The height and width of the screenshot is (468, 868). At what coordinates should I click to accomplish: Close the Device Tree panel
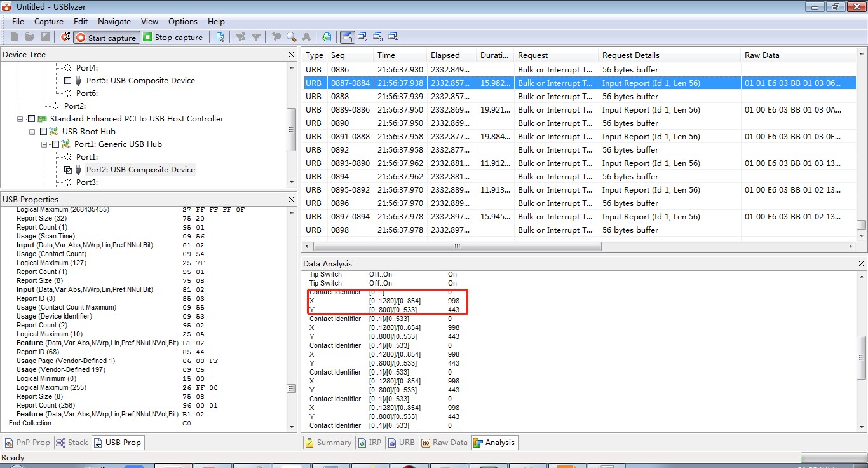coord(292,55)
